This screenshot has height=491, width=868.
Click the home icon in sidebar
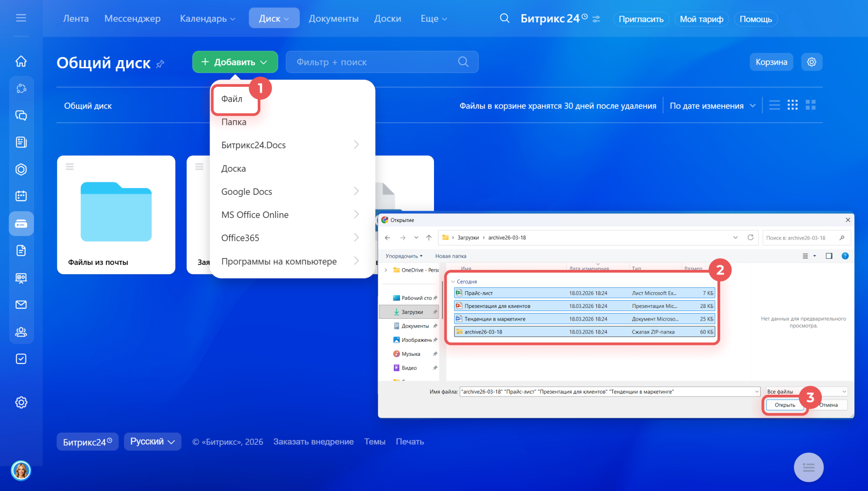tap(21, 61)
